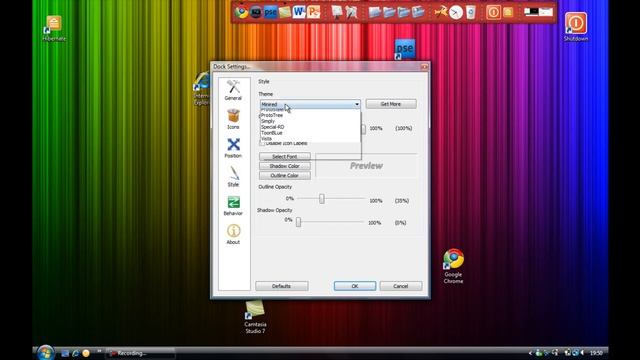This screenshot has height=360, width=640.
Task: Open the Google Chrome desktop shortcut
Action: pos(453,266)
